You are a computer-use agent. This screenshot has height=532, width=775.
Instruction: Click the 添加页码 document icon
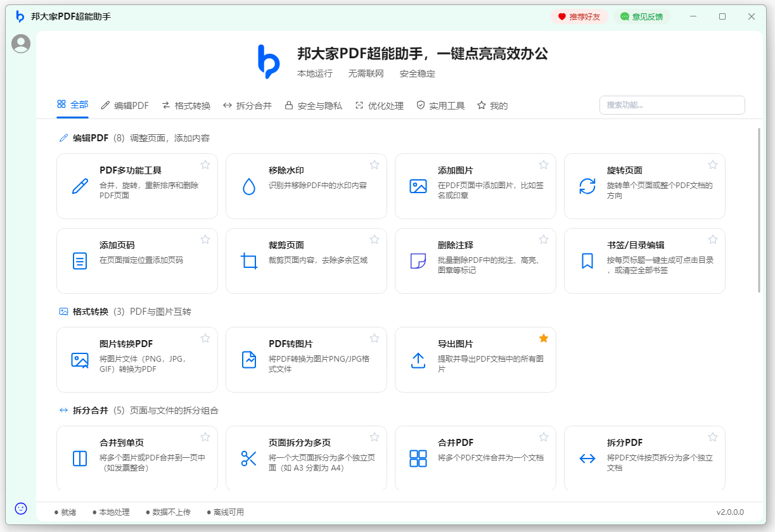[x=80, y=261]
